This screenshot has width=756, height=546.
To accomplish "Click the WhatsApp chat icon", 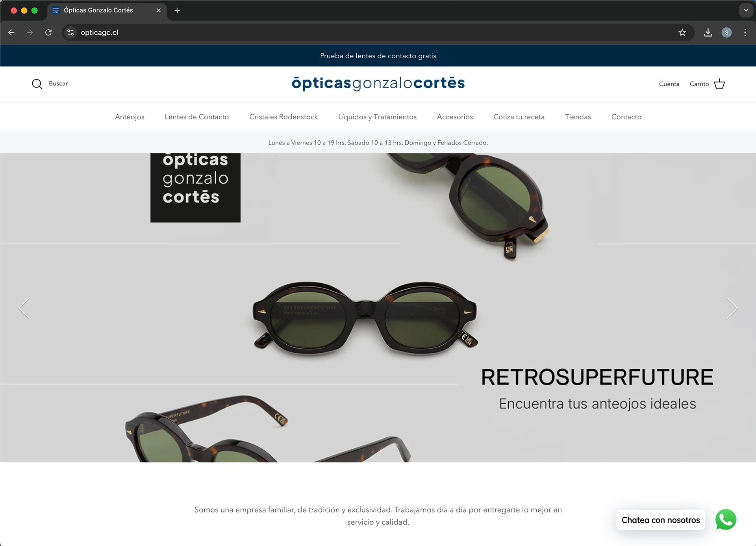I will coord(726,520).
